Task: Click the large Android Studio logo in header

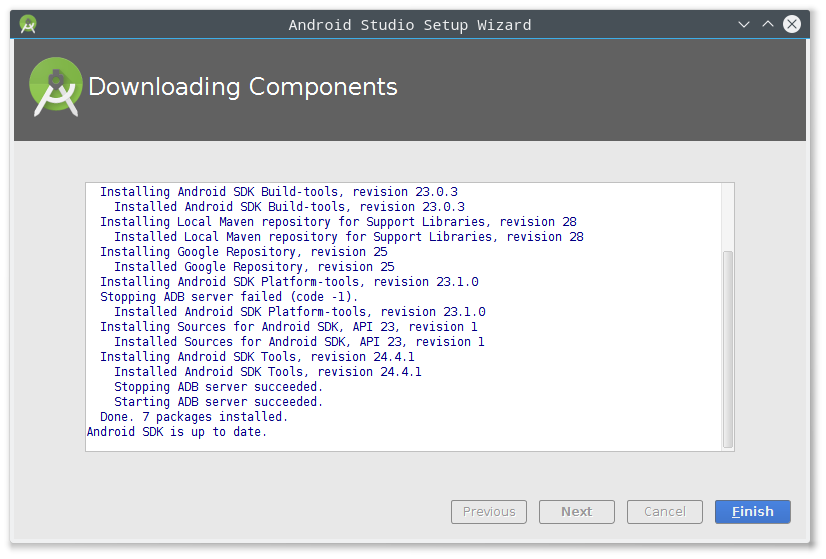Action: coord(55,86)
